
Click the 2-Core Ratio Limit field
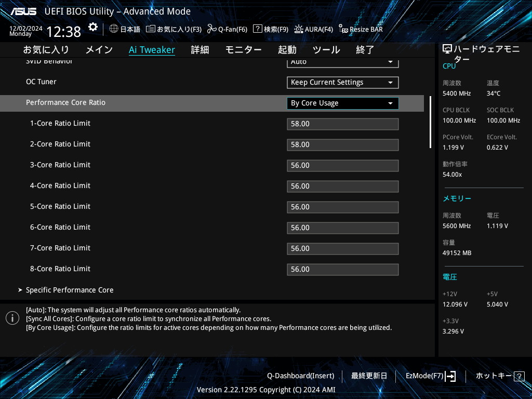343,145
